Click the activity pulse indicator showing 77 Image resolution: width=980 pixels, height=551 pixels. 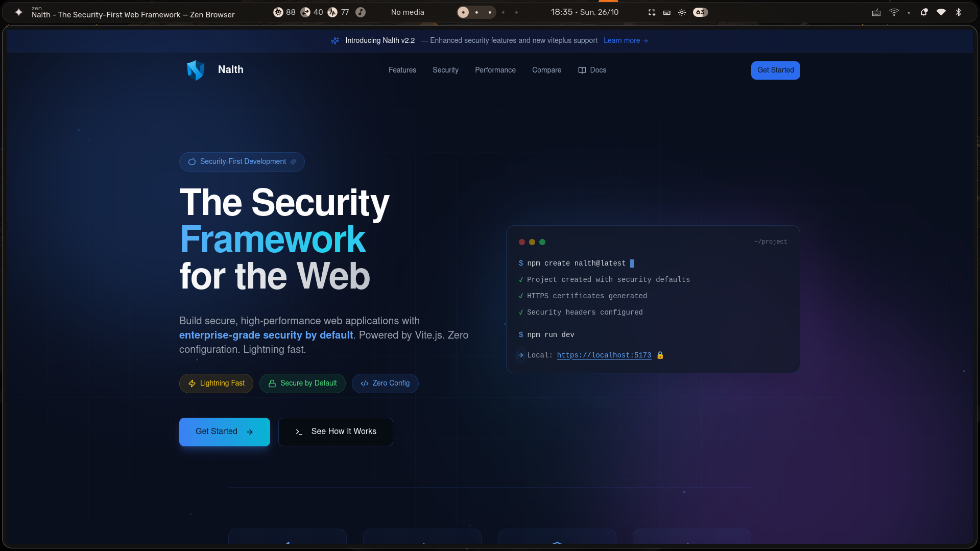pyautogui.click(x=338, y=12)
